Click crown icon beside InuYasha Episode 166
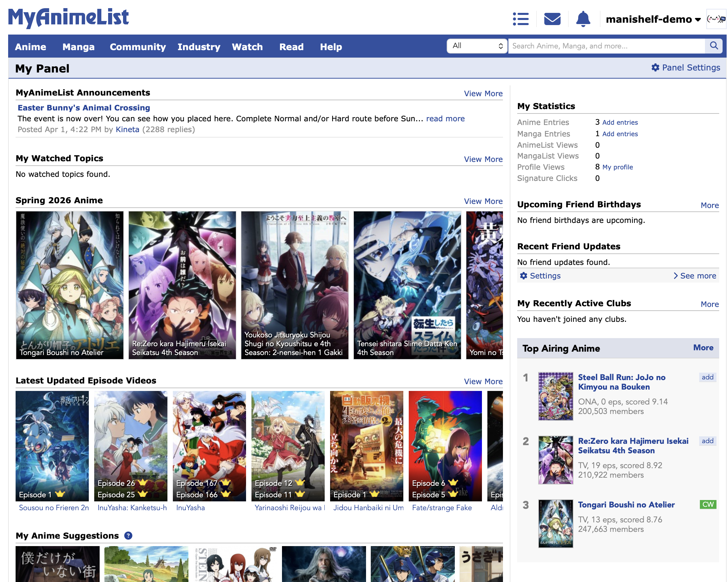Screen dimensions: 728x582 (x=226, y=494)
